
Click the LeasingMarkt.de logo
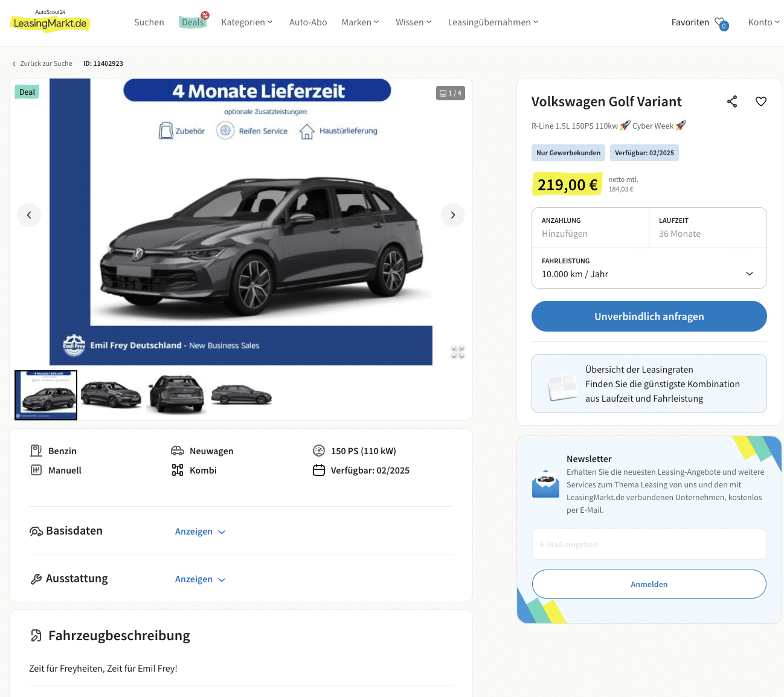point(50,21)
